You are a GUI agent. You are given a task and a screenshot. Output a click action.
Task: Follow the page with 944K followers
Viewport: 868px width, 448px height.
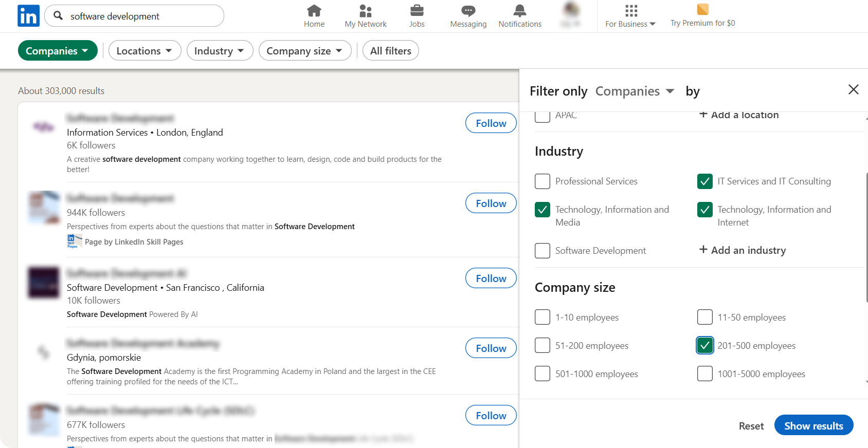(x=491, y=203)
